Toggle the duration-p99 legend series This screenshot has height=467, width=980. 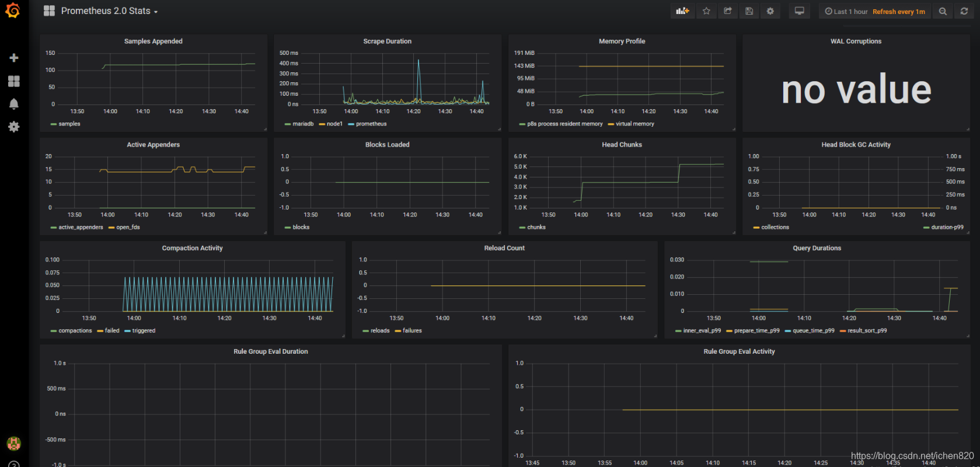pos(947,227)
